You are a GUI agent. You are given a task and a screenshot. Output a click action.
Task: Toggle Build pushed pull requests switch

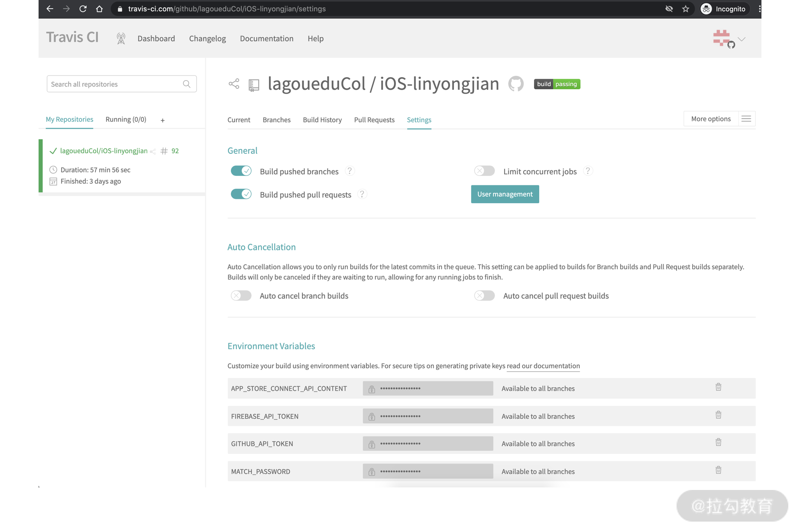(241, 194)
